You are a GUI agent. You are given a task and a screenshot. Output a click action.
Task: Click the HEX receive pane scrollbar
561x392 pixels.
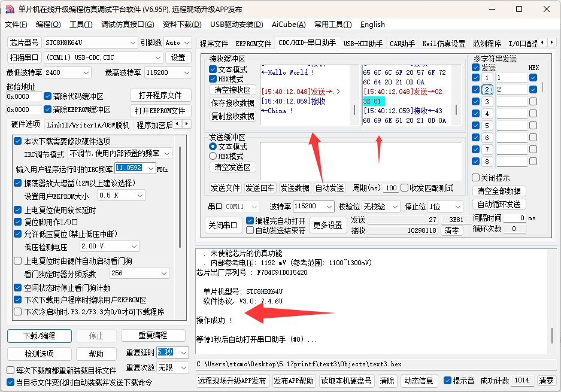point(456,110)
